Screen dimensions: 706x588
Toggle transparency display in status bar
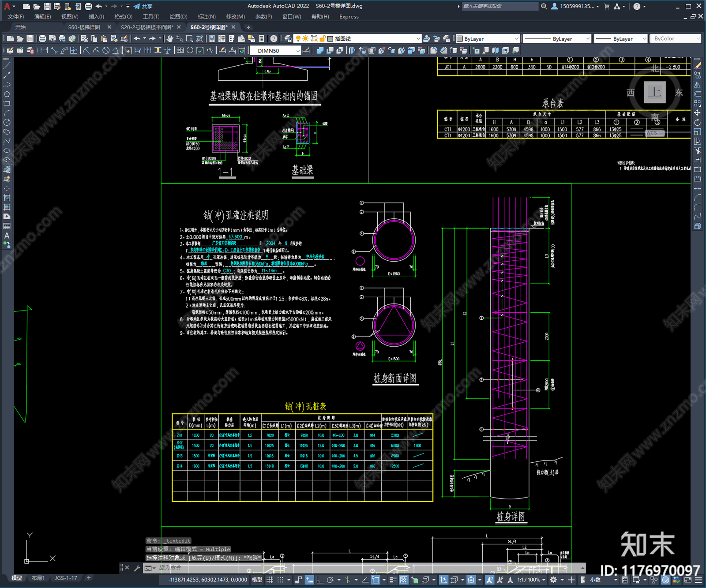pos(403,580)
